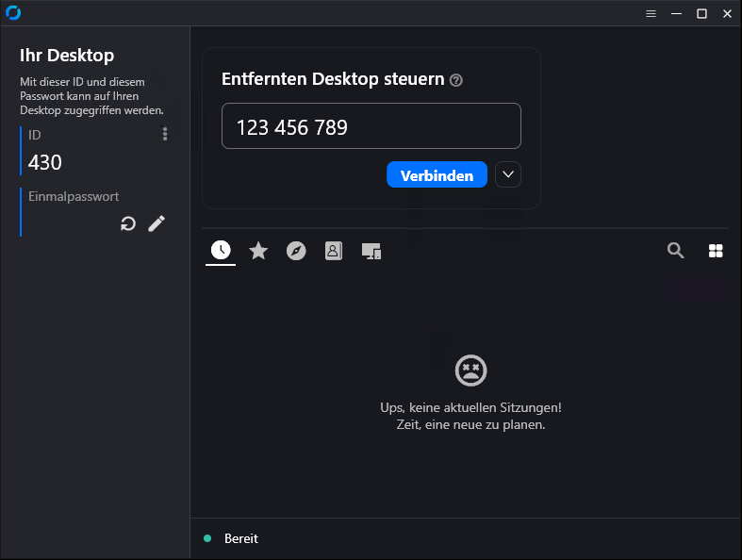Open the favorites star tab
Image resolution: width=742 pixels, height=560 pixels.
click(x=258, y=250)
